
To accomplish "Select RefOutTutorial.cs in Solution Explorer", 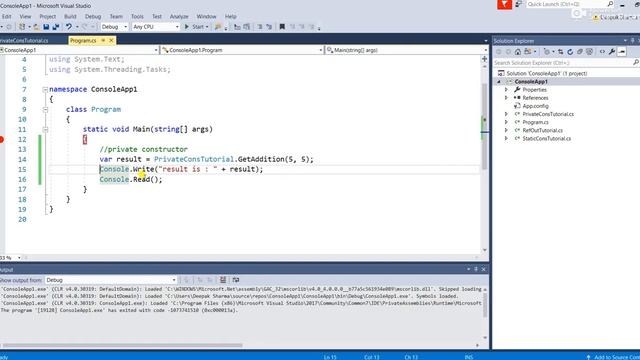I will tap(542, 131).
